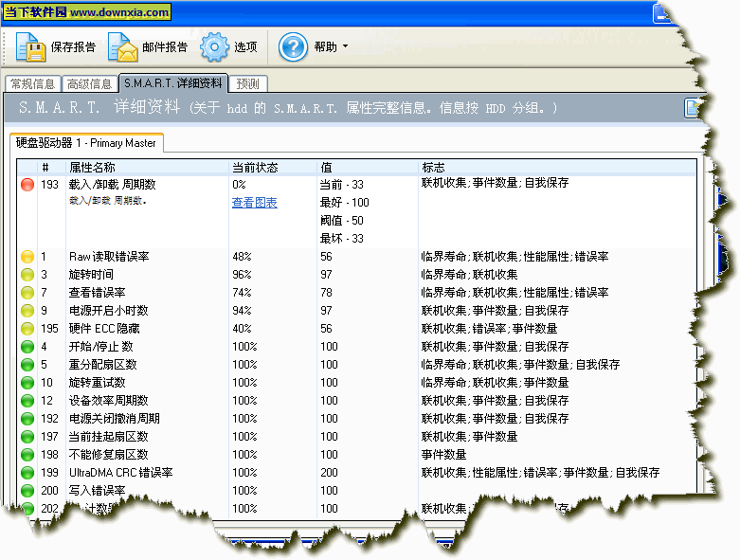Select the 电源开启小时数 attribute row
The width and height of the screenshot is (740, 560).
click(x=107, y=311)
